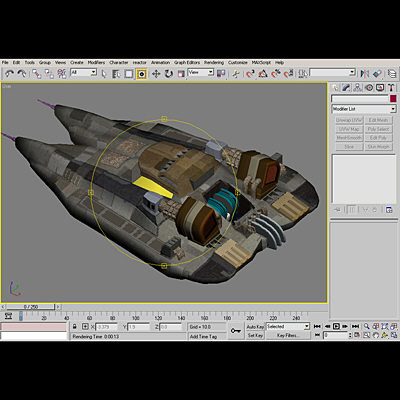400x400 pixels.
Task: Click Pin Stack icon below modifier stack
Action: pyautogui.click(x=337, y=210)
